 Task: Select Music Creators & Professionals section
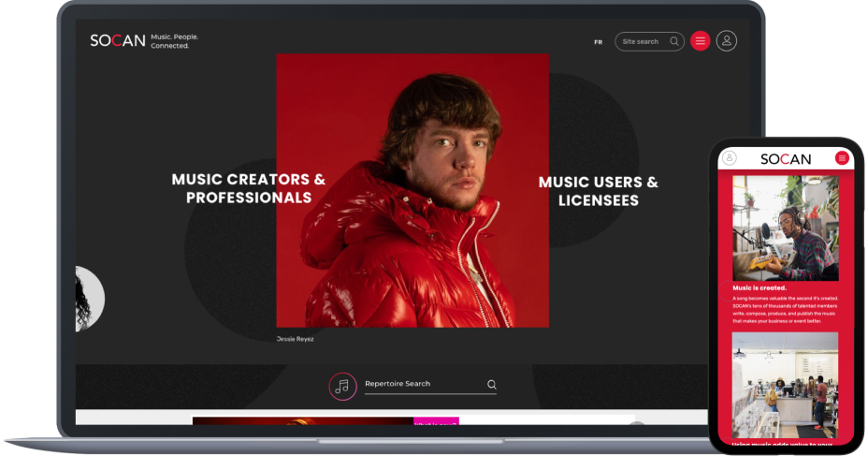(248, 188)
